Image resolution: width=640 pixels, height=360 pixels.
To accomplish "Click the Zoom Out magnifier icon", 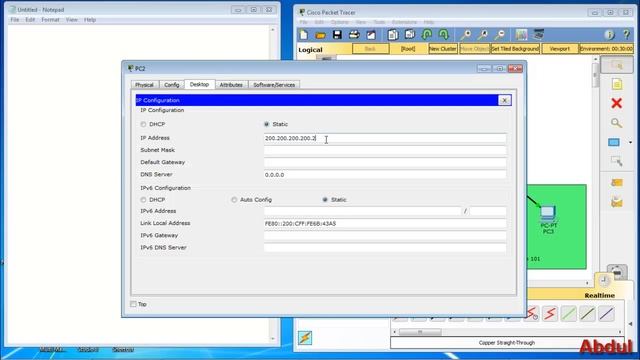I will (x=500, y=35).
